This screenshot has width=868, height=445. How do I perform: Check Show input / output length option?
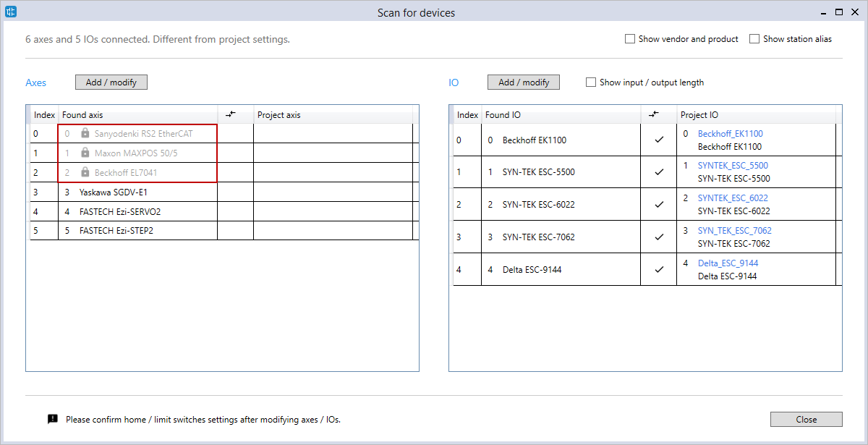(x=591, y=82)
